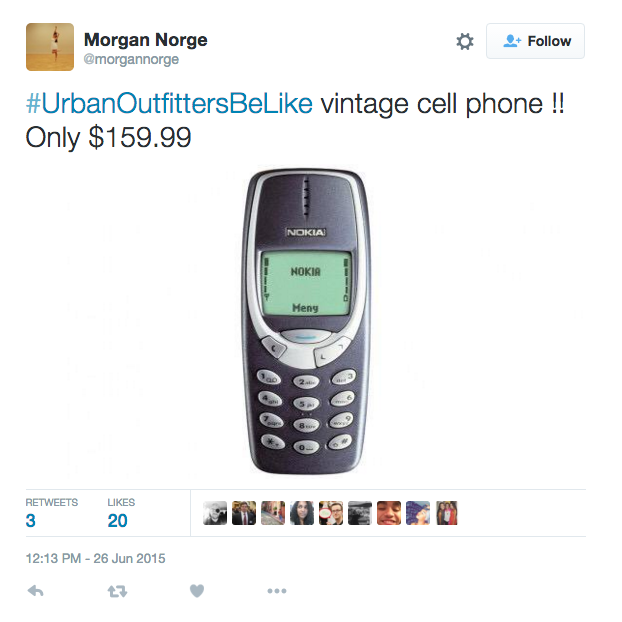Open the gear settings dropdown
Image resolution: width=622 pixels, height=622 pixels.
pos(465,41)
